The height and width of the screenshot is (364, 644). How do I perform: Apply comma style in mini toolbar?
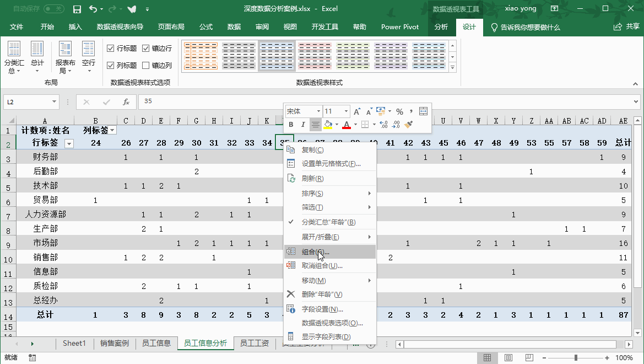coord(411,111)
